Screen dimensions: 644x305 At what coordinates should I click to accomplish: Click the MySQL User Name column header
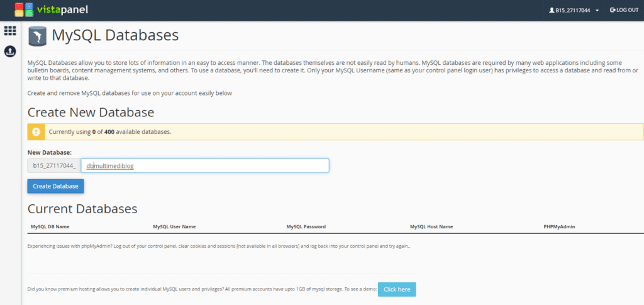pyautogui.click(x=174, y=226)
